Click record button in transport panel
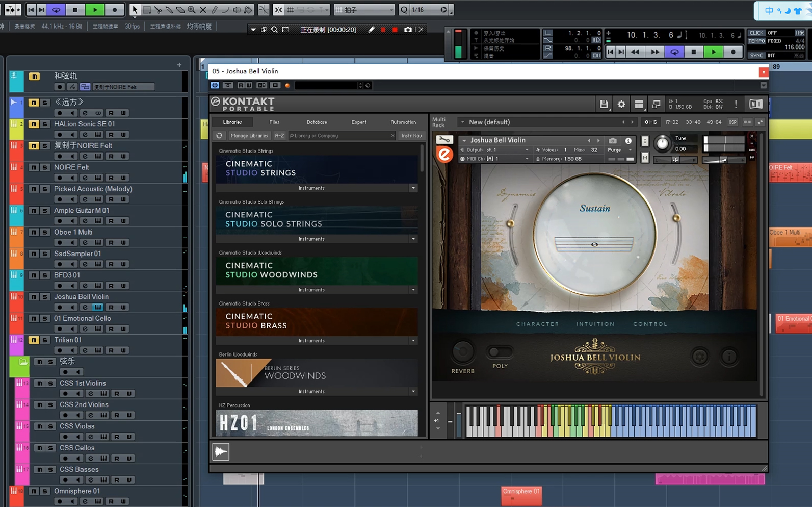This screenshot has width=812, height=507. tap(733, 52)
